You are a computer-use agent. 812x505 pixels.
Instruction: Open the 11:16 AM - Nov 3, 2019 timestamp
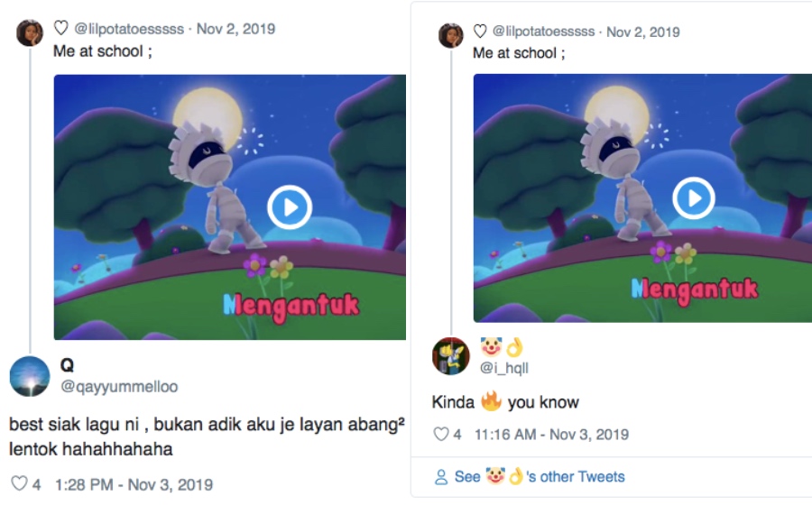(x=551, y=434)
